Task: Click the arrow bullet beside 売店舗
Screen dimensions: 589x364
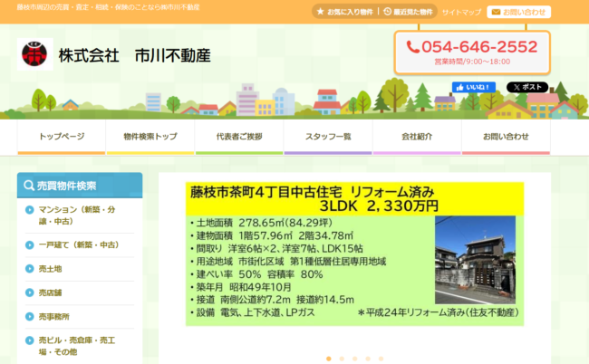Action: [29, 292]
